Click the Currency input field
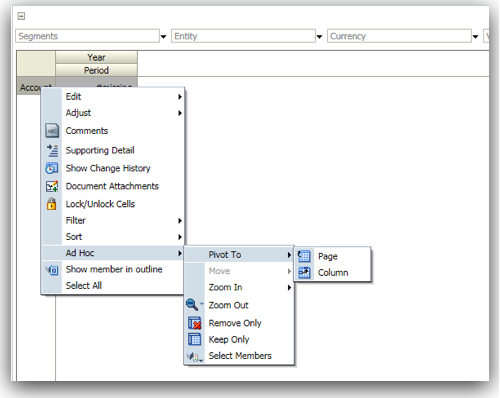The width and height of the screenshot is (500, 398). click(x=399, y=36)
